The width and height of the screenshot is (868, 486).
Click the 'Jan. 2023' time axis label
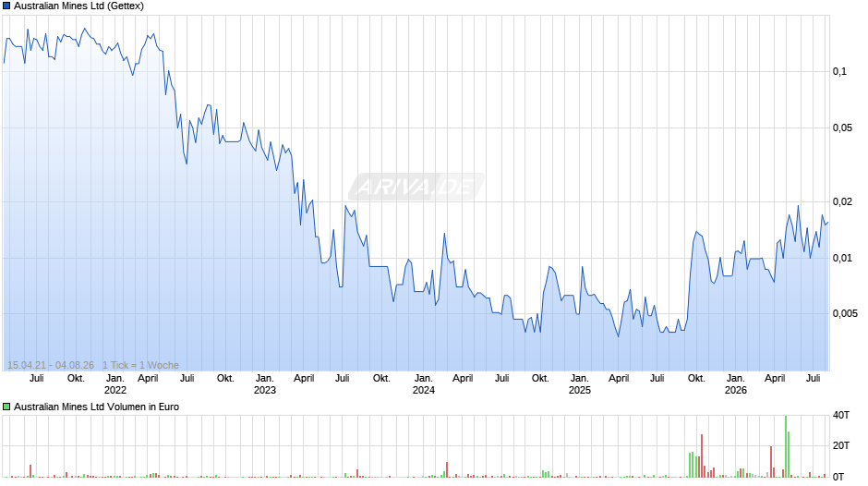(x=265, y=384)
